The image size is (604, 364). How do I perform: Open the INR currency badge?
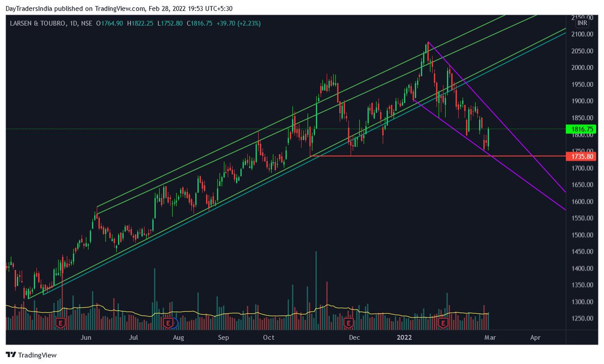(x=583, y=23)
